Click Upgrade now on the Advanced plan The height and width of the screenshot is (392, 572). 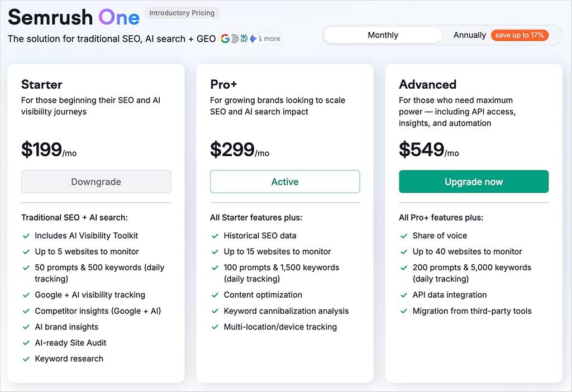click(474, 181)
